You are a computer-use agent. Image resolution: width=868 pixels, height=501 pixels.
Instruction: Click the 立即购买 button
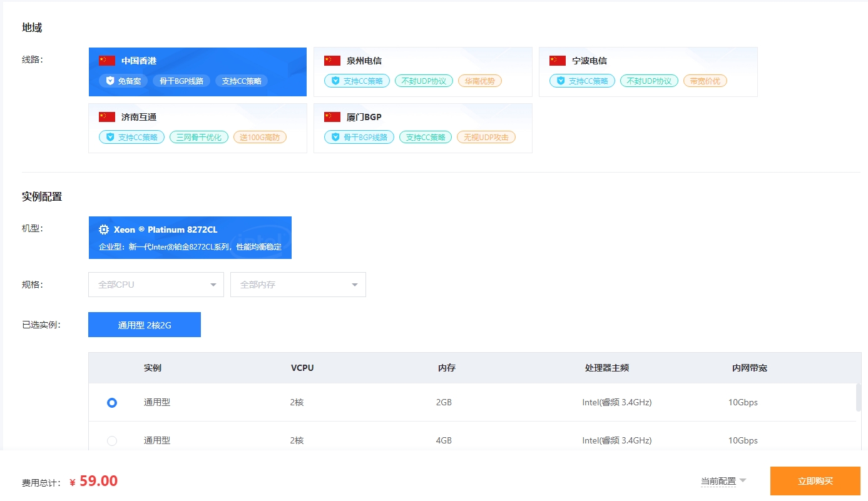click(815, 481)
